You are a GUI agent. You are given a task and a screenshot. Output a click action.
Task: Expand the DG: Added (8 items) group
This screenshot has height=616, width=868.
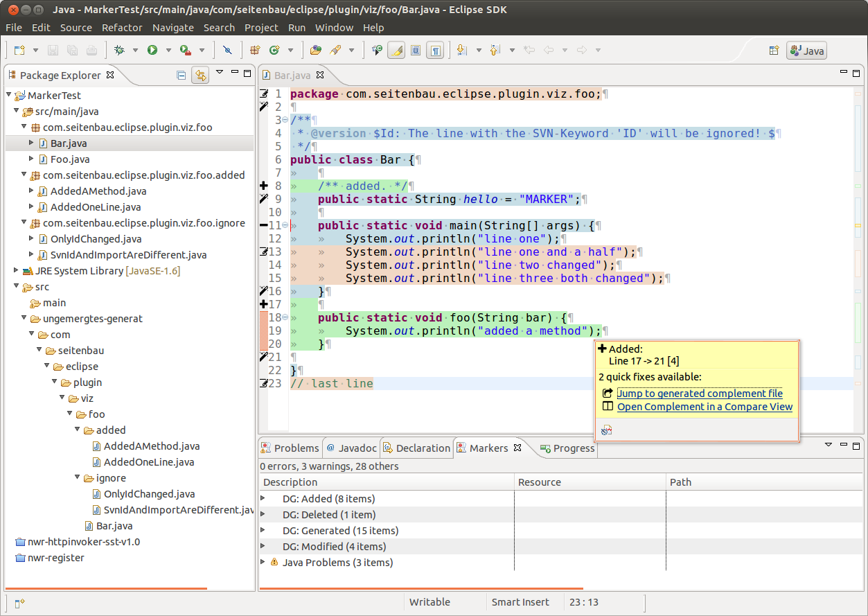click(263, 498)
